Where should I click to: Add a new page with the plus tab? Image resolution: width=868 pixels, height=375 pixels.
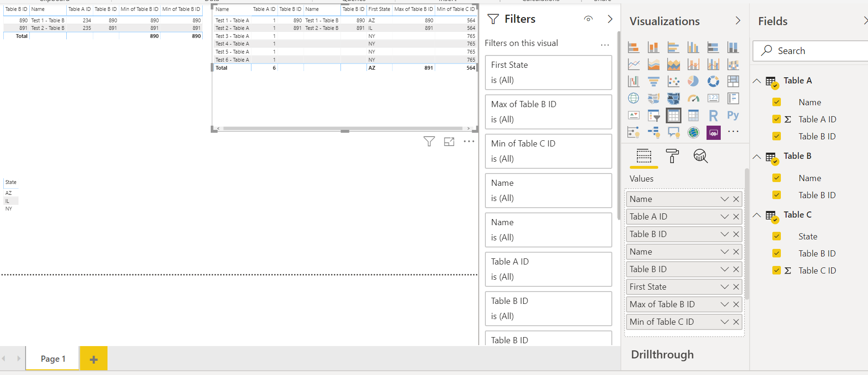(94, 358)
